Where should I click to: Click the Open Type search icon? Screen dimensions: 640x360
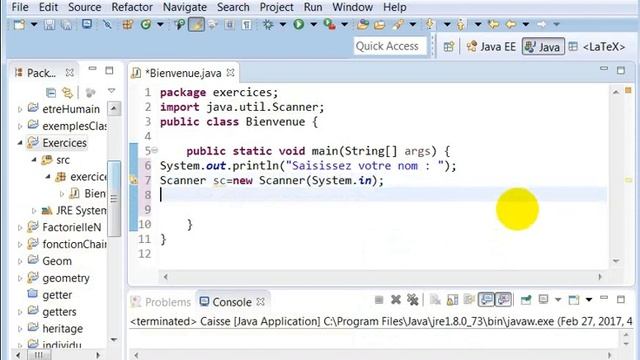click(179, 25)
